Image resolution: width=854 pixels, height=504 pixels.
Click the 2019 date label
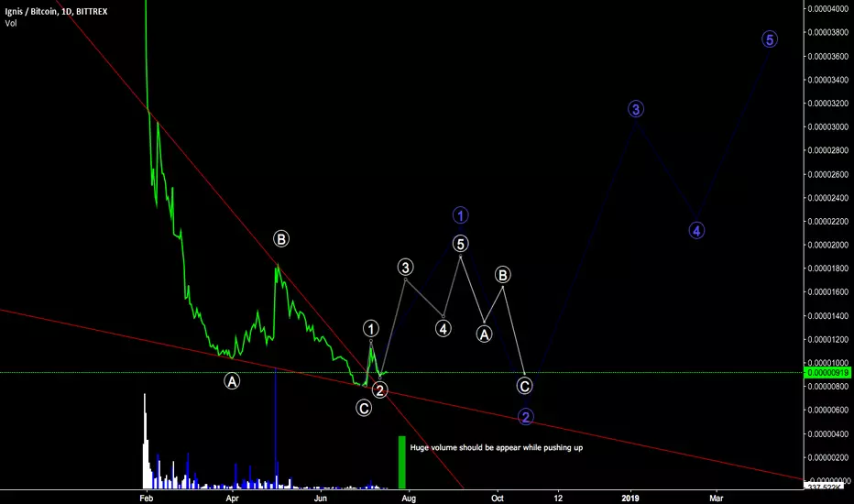pyautogui.click(x=630, y=498)
